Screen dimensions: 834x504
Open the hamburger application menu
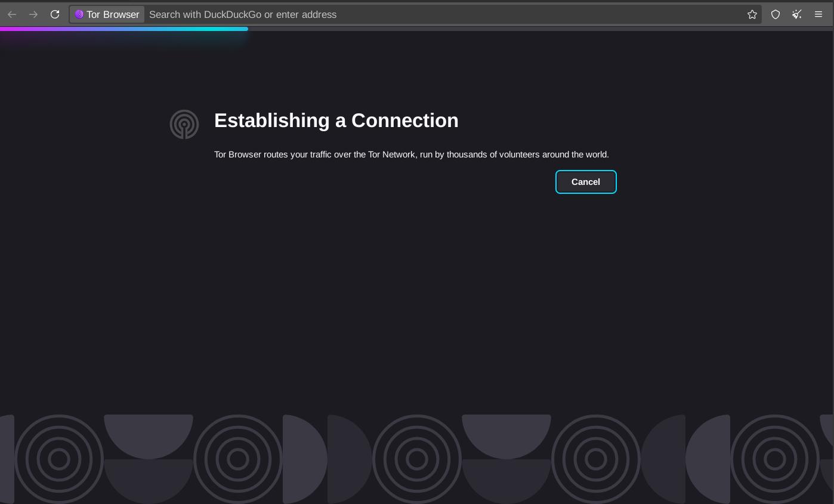tap(818, 14)
